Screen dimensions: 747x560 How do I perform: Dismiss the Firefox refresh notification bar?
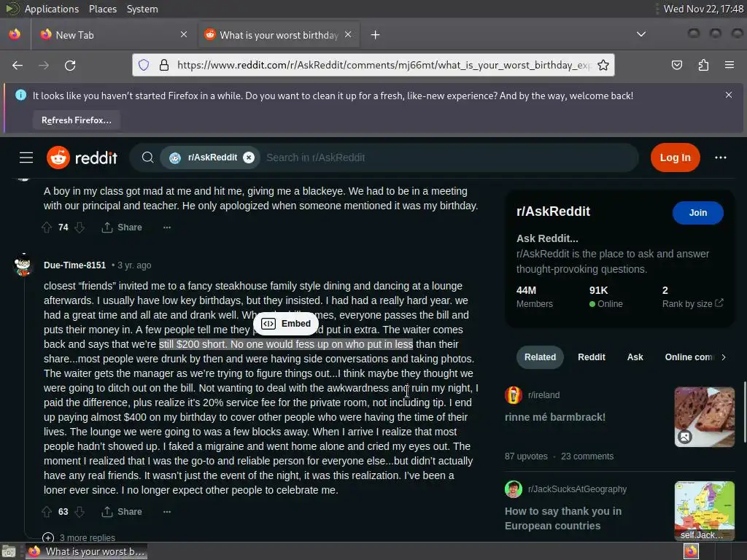(729, 95)
